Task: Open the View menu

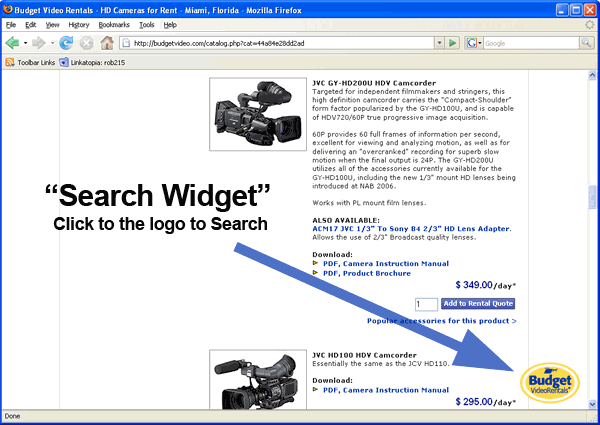Action: [x=52, y=25]
